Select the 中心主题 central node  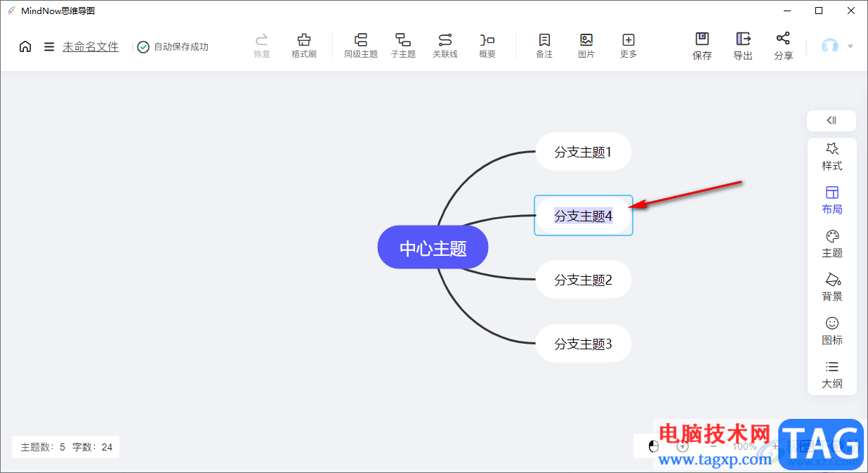[433, 247]
